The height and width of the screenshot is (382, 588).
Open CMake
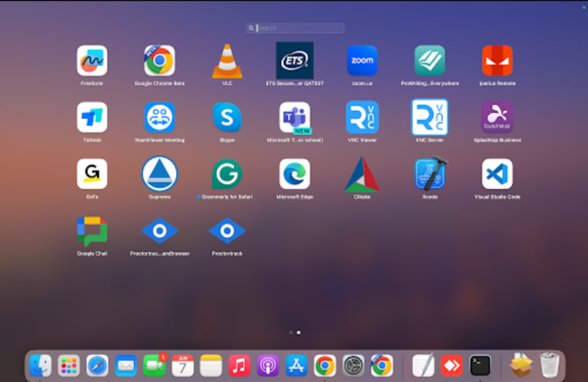point(362,175)
